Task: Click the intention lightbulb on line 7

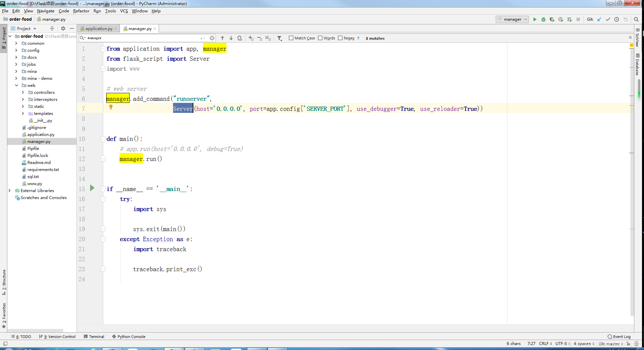Action: [x=111, y=107]
